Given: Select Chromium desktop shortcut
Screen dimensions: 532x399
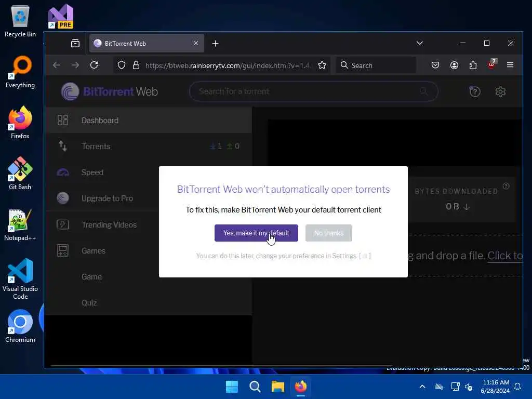Looking at the screenshot, I should (x=20, y=326).
